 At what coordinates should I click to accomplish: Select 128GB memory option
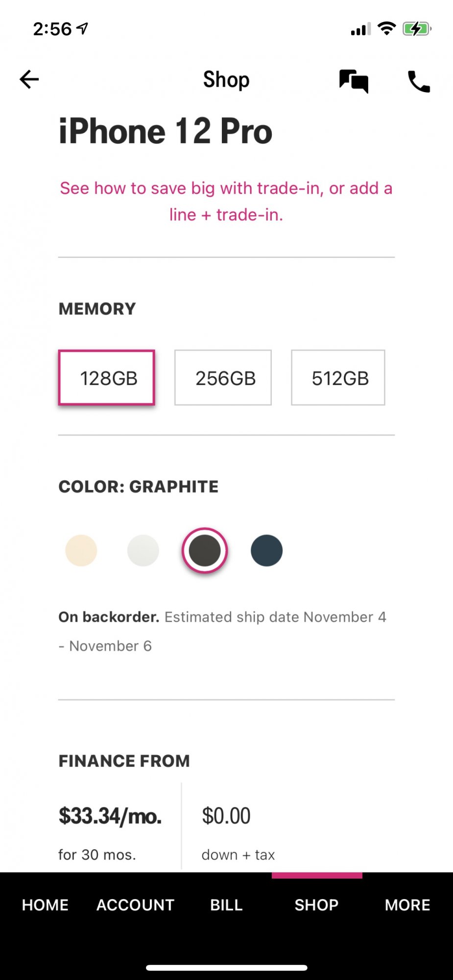click(x=107, y=378)
